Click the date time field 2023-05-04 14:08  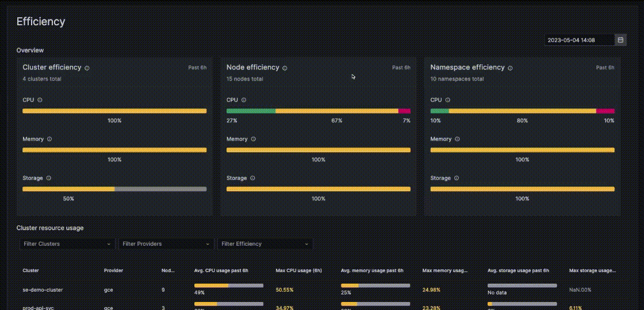(578, 40)
